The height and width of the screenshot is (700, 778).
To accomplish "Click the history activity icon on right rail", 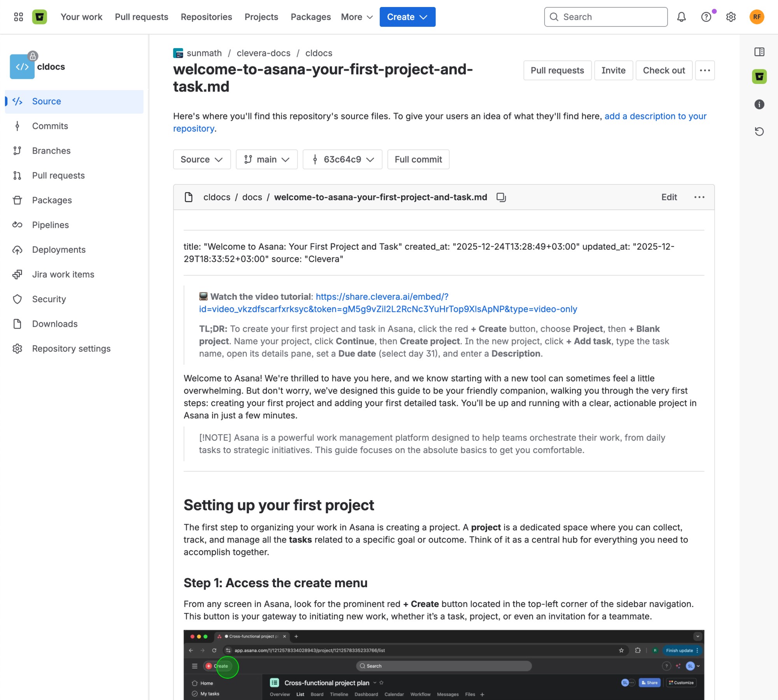I will [759, 131].
